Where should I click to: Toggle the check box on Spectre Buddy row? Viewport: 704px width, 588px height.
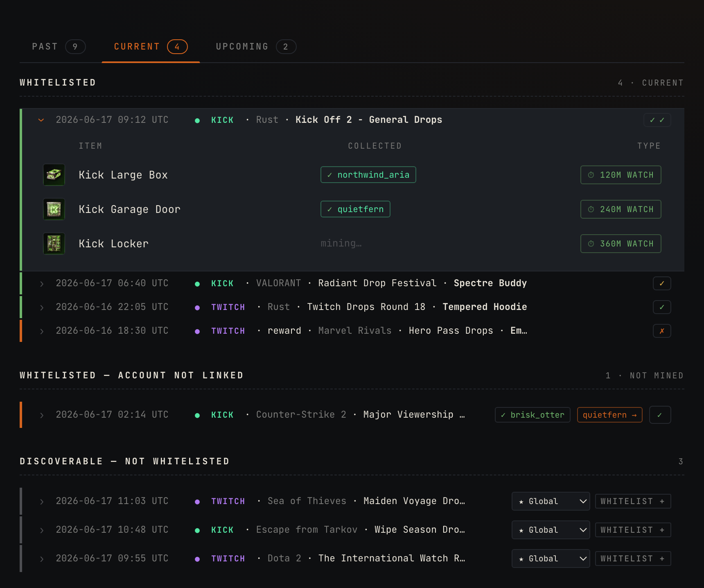662,283
